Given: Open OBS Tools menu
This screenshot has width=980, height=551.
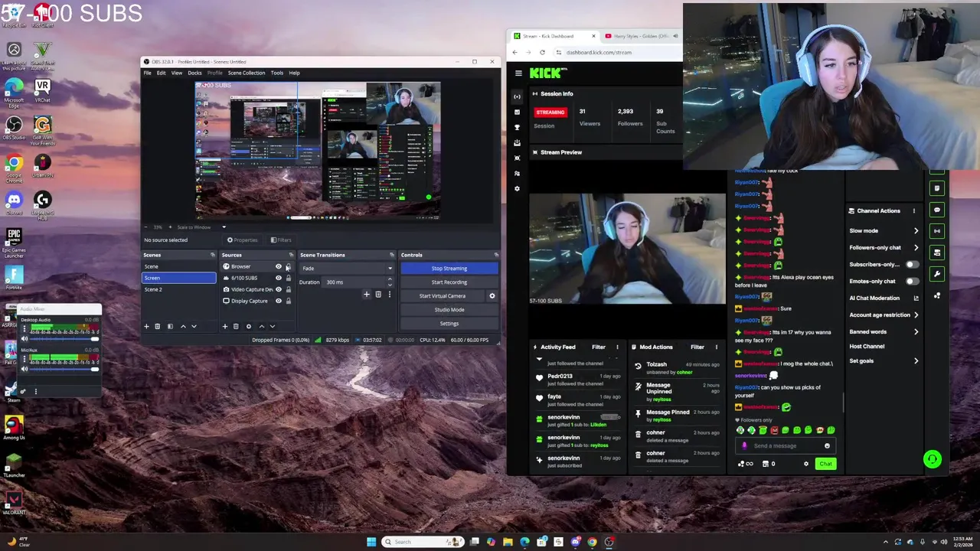Looking at the screenshot, I should tap(277, 73).
